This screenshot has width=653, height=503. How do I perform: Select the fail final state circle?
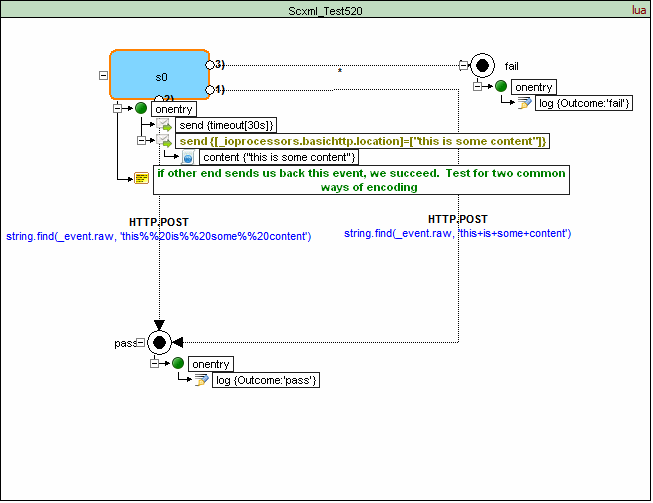(482, 65)
